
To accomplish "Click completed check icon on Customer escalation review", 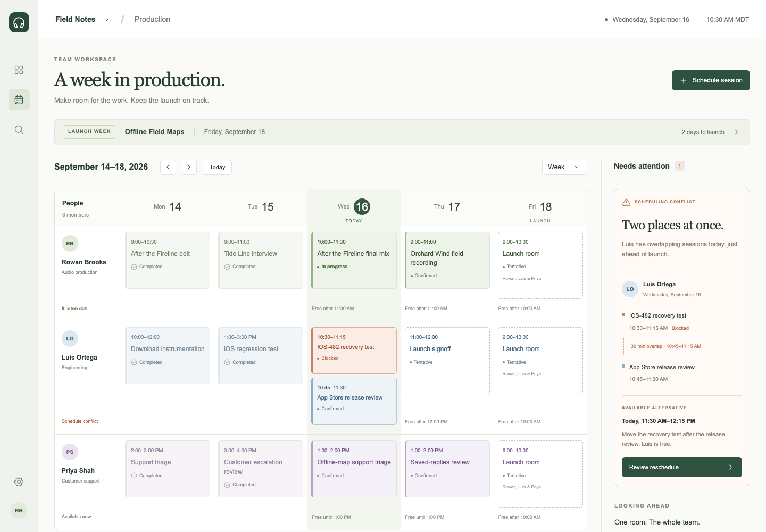I will tap(227, 485).
